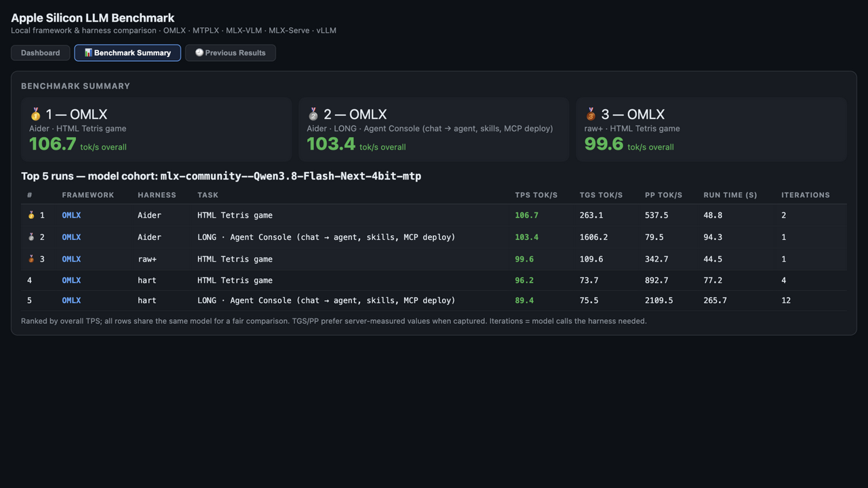Click the model cohort name mlx-community--Qwen3.8-Flash-Next-4bit-mtp
Image resolution: width=868 pixels, height=488 pixels.
[x=291, y=176]
